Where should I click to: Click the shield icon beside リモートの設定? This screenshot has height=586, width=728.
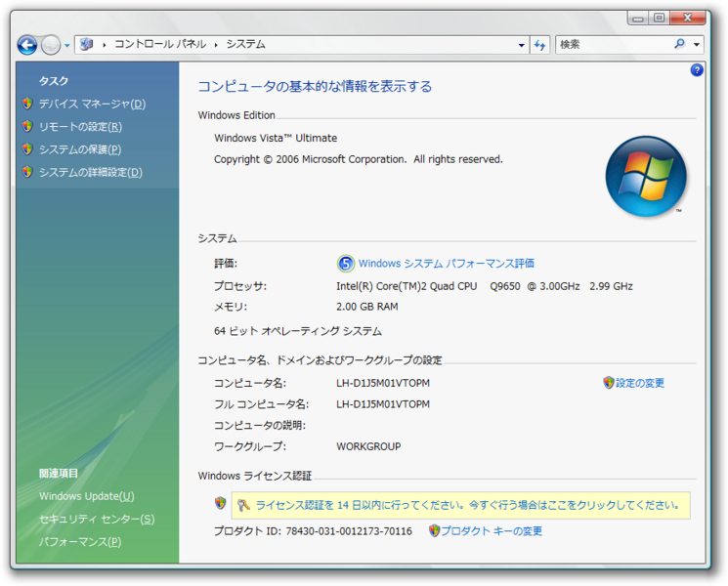[27, 126]
